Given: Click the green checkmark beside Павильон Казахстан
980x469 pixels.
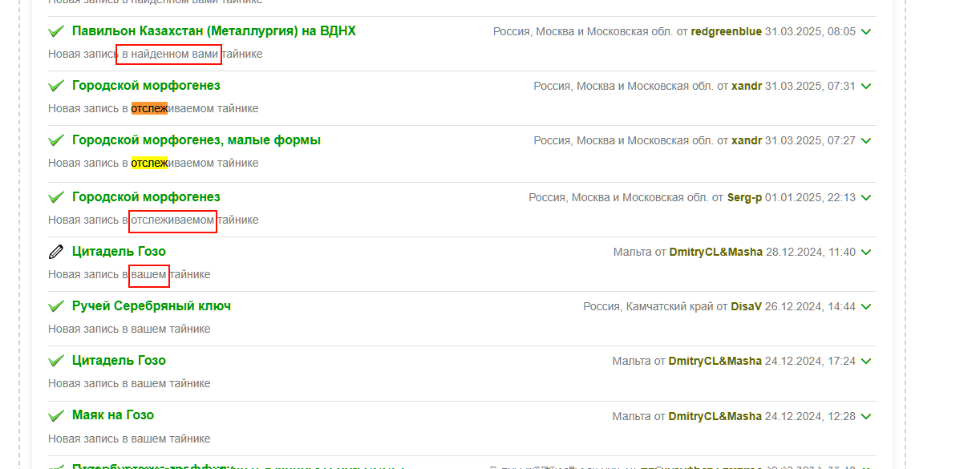Looking at the screenshot, I should tap(55, 31).
